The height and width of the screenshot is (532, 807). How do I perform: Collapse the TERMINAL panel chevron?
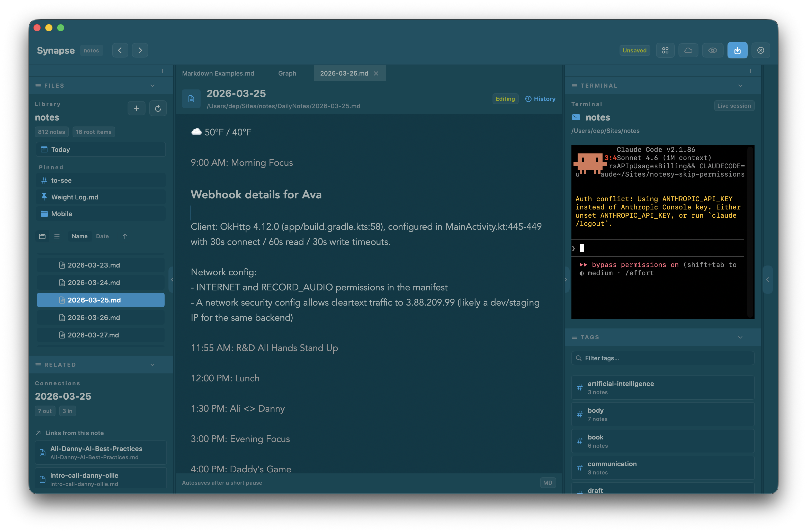pos(740,86)
